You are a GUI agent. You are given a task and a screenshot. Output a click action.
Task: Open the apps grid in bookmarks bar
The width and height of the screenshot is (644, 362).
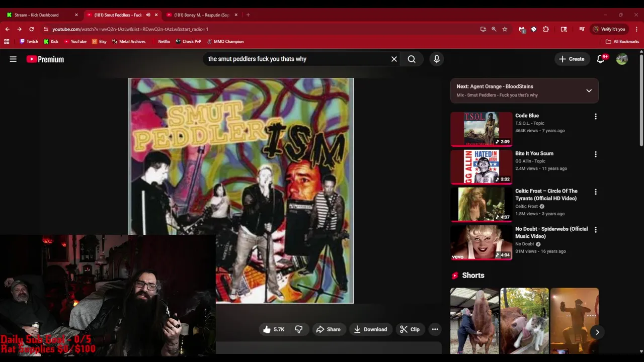(7, 42)
